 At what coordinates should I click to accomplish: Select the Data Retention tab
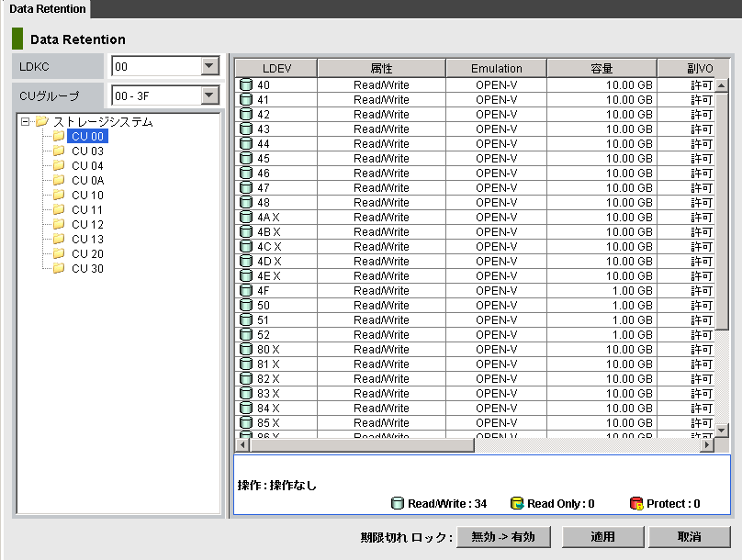pos(47,9)
